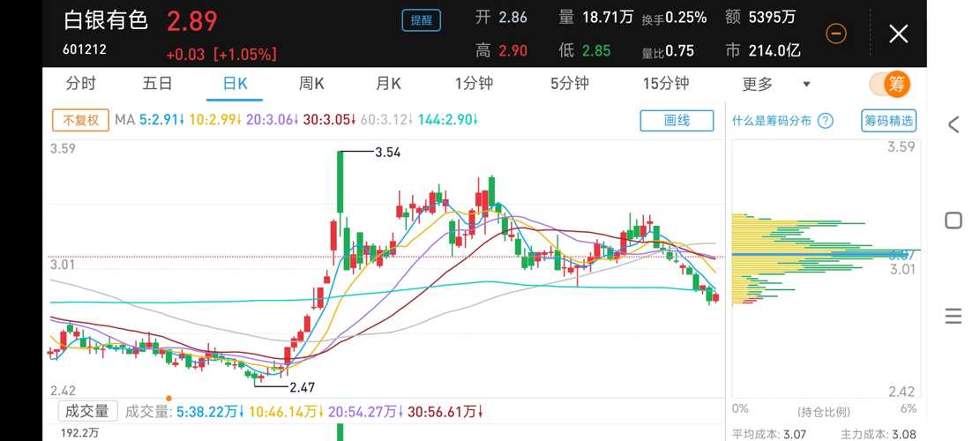The width and height of the screenshot is (980, 441).
Task: Click the MA 60:3.12 indicator value
Action: click(x=385, y=120)
